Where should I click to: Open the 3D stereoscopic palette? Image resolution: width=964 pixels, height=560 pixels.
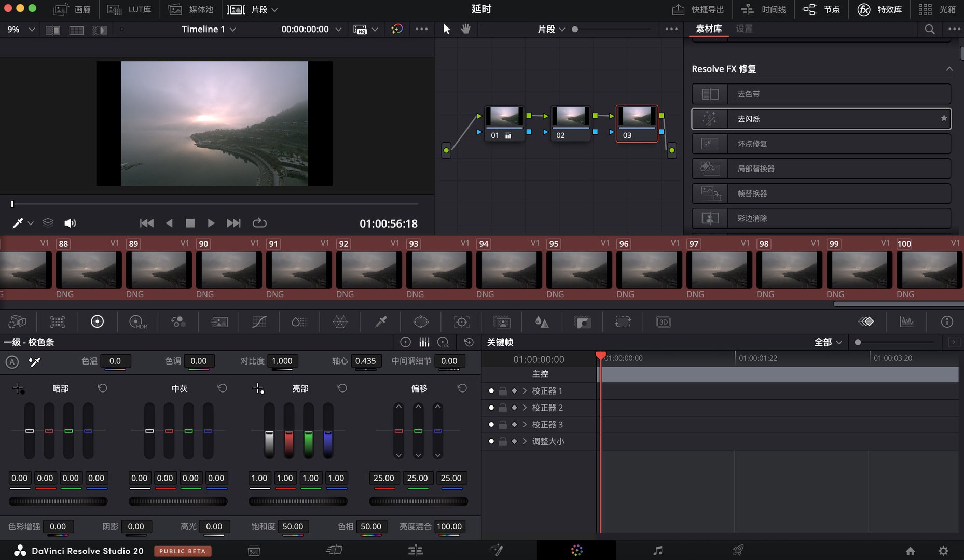click(x=663, y=322)
